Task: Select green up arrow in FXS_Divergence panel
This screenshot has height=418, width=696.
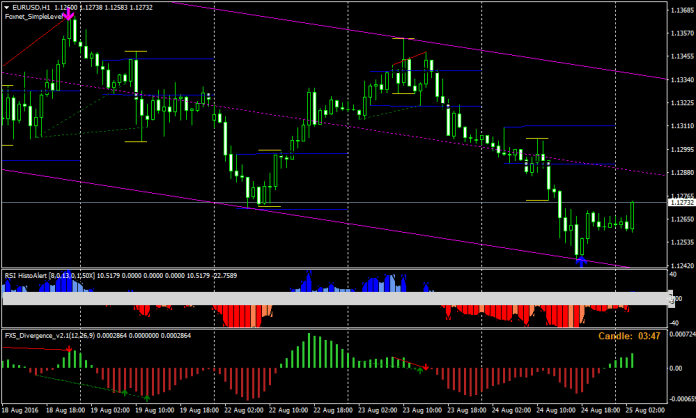Action: tap(147, 397)
